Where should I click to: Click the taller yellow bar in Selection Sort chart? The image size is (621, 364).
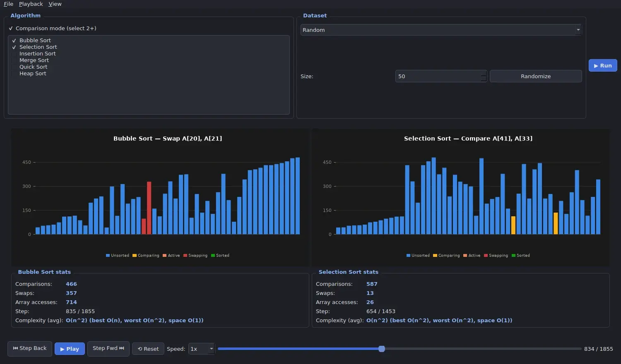point(556,223)
